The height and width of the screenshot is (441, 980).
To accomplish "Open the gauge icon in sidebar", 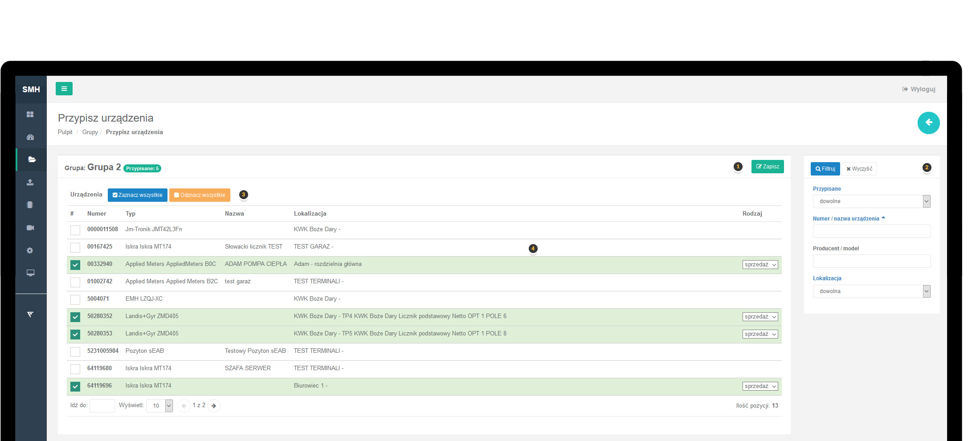I will click(x=30, y=137).
